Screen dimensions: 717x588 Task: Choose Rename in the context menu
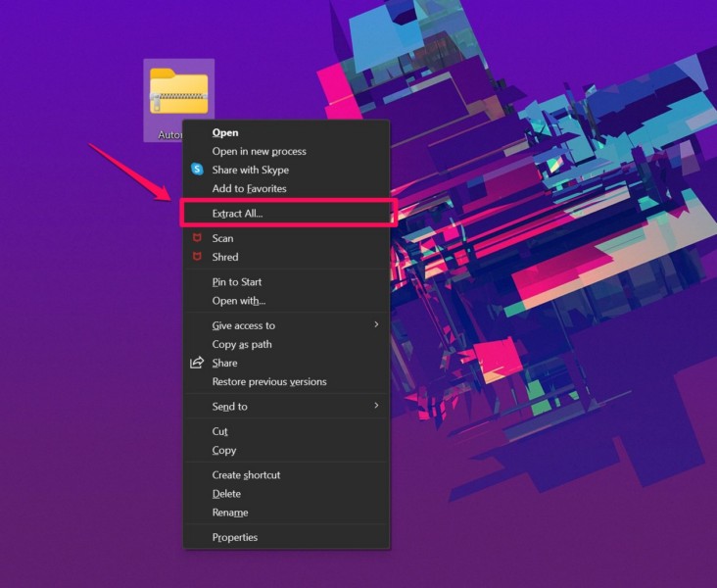coord(230,513)
